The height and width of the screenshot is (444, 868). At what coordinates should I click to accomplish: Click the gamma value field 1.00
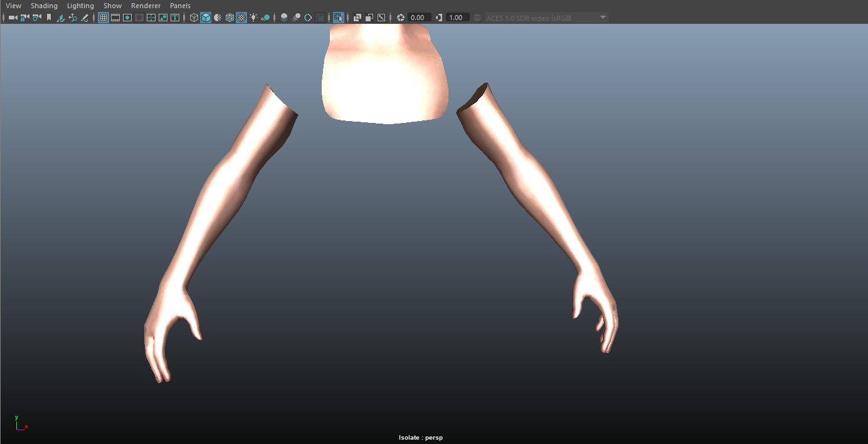pos(457,18)
